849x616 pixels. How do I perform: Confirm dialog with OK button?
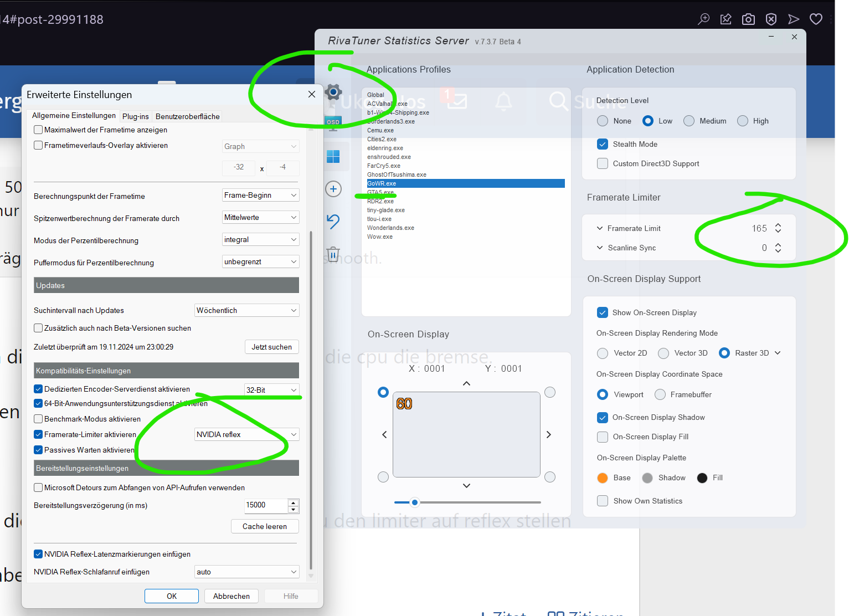172,596
